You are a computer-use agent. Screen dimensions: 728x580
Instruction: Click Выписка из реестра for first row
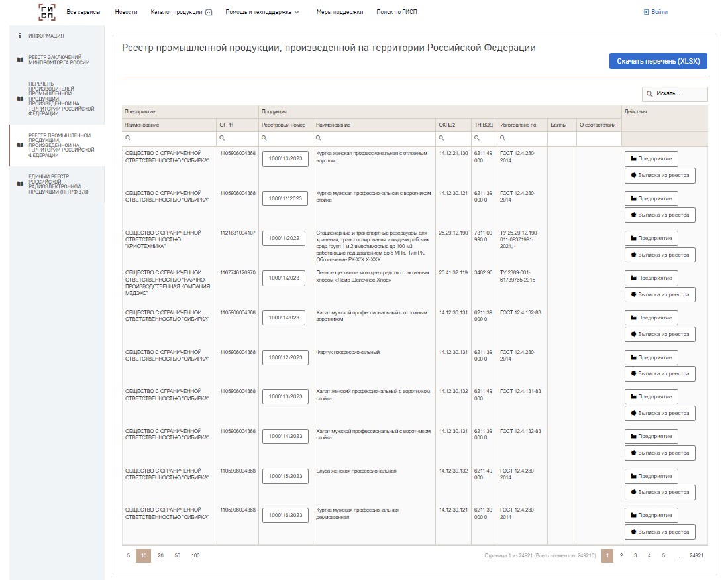point(660,176)
